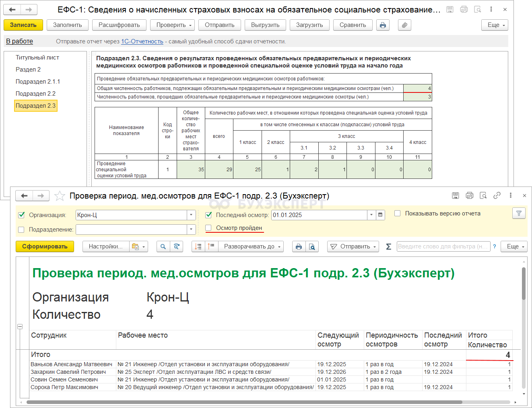The width and height of the screenshot is (532, 408).
Task: Open calendar picker for last exam date
Action: (380, 215)
